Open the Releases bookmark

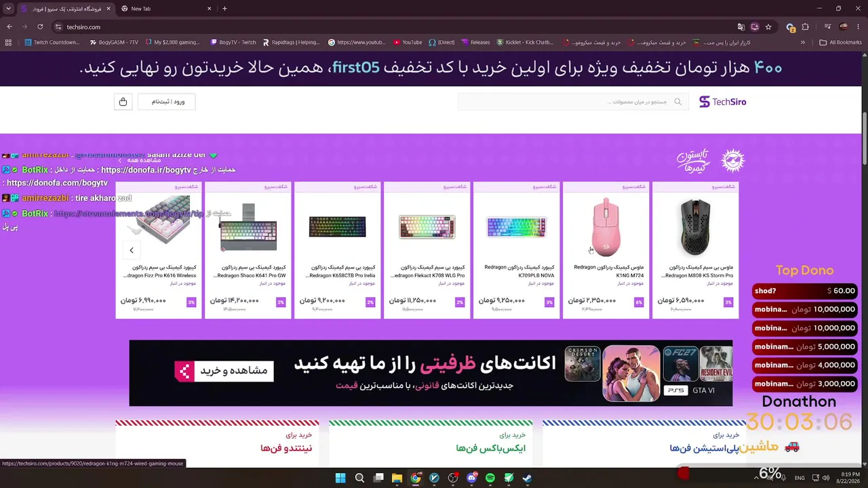tap(475, 42)
